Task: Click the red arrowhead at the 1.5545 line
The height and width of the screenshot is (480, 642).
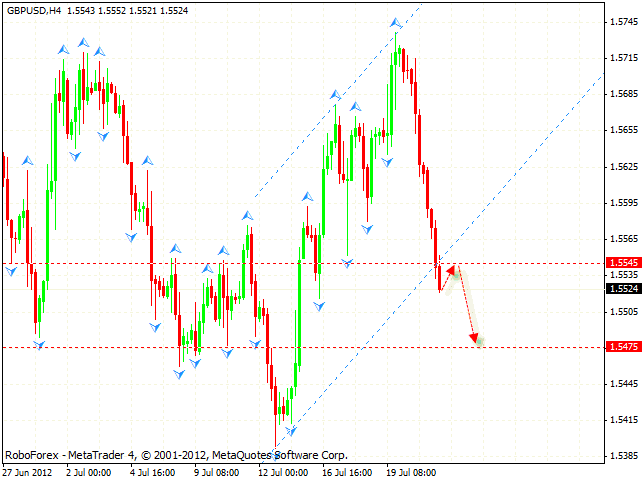Action: (452, 269)
